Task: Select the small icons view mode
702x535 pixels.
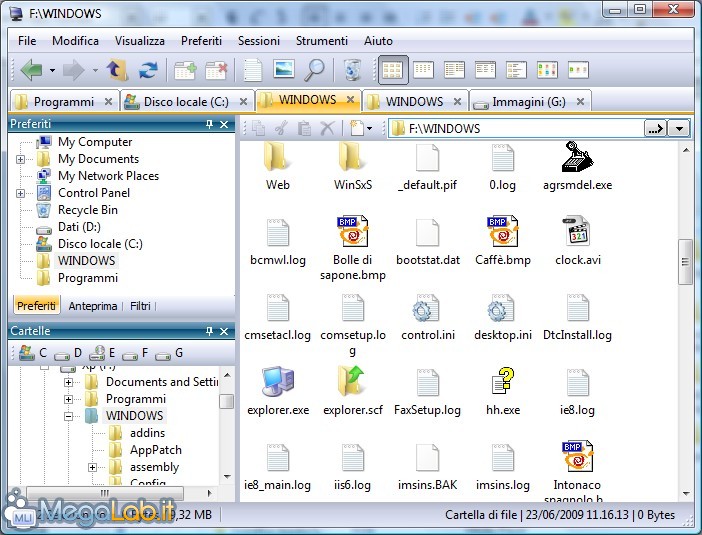Action: (424, 70)
